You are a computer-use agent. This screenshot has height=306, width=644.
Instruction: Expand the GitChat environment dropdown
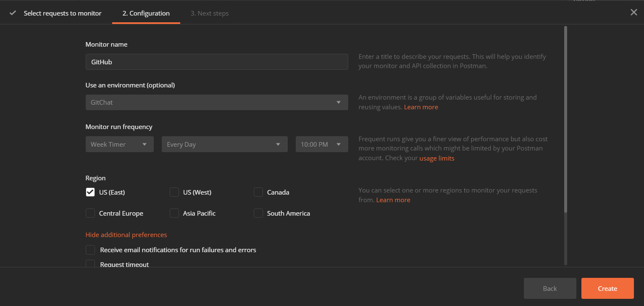[x=216, y=102]
